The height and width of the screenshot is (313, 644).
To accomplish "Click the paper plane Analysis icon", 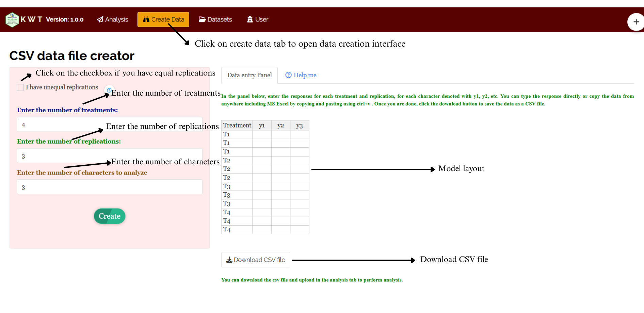I will click(x=100, y=19).
